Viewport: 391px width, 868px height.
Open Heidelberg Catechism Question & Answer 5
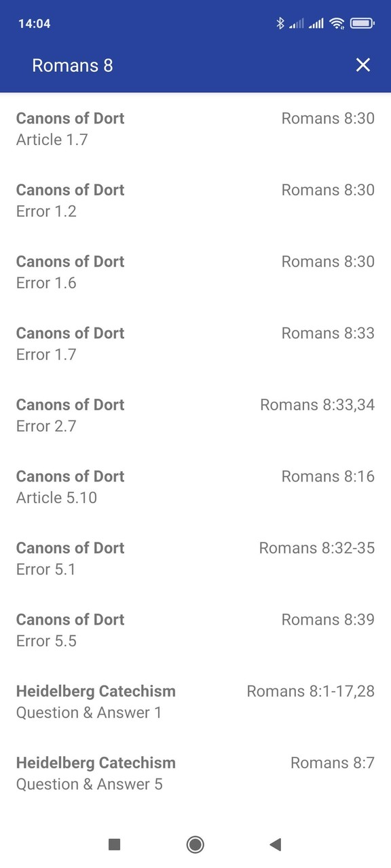(x=195, y=773)
